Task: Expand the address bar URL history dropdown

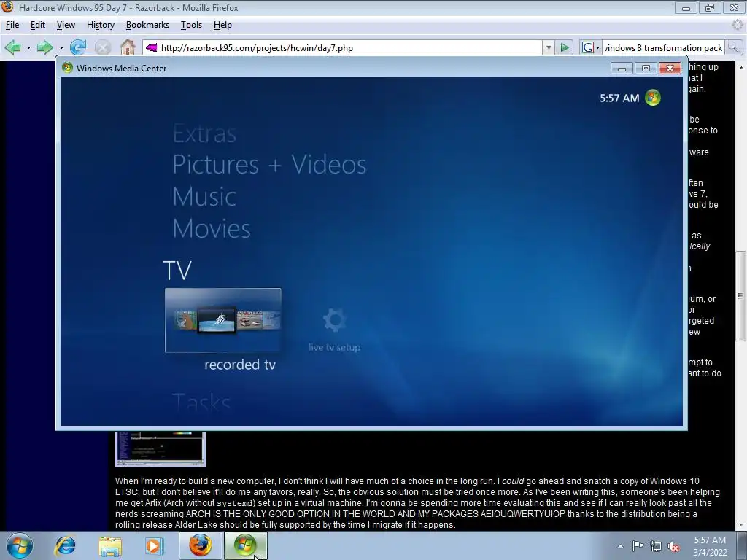Action: tap(549, 47)
